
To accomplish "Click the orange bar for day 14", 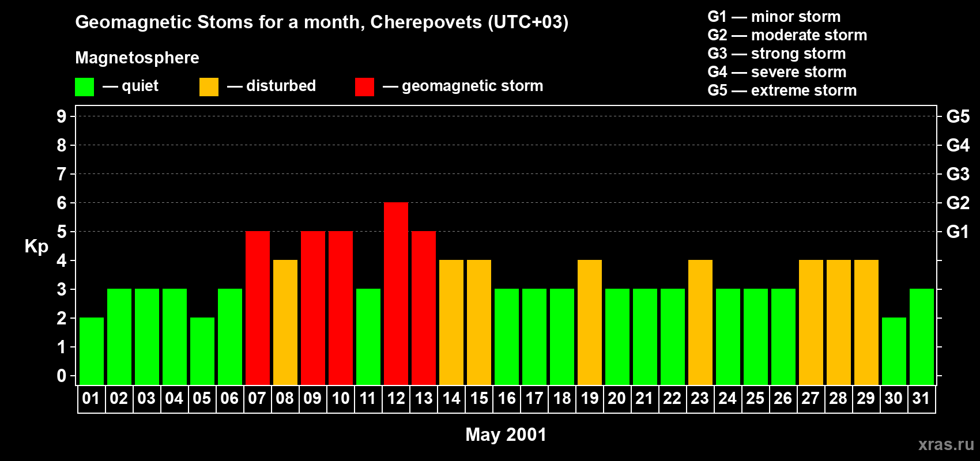I will [x=451, y=323].
